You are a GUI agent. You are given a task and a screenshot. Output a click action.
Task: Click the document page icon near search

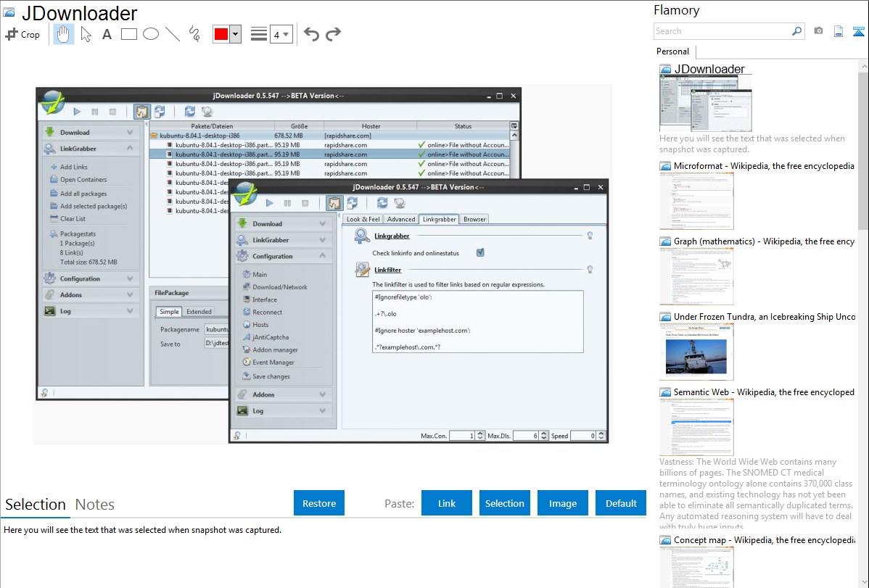click(x=839, y=31)
